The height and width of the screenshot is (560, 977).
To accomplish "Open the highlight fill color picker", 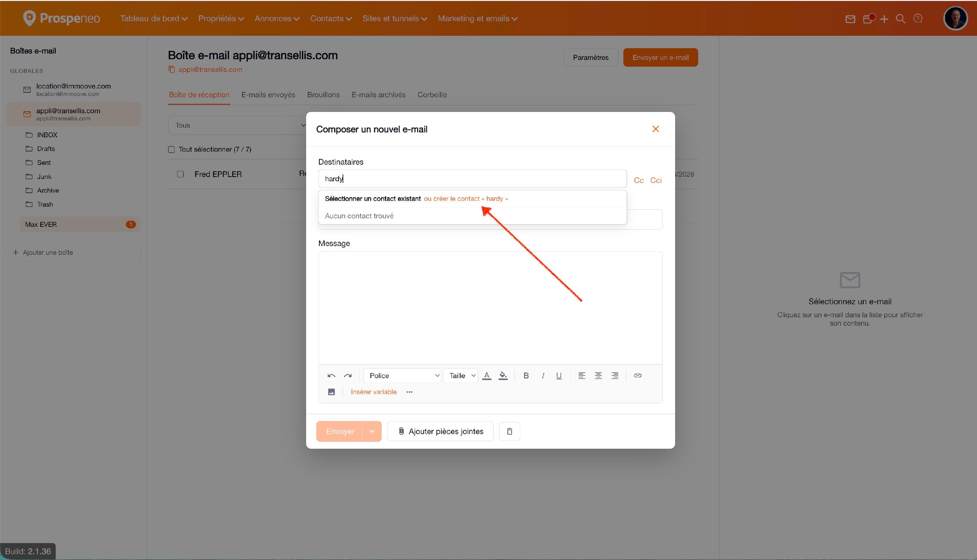I will coord(503,376).
